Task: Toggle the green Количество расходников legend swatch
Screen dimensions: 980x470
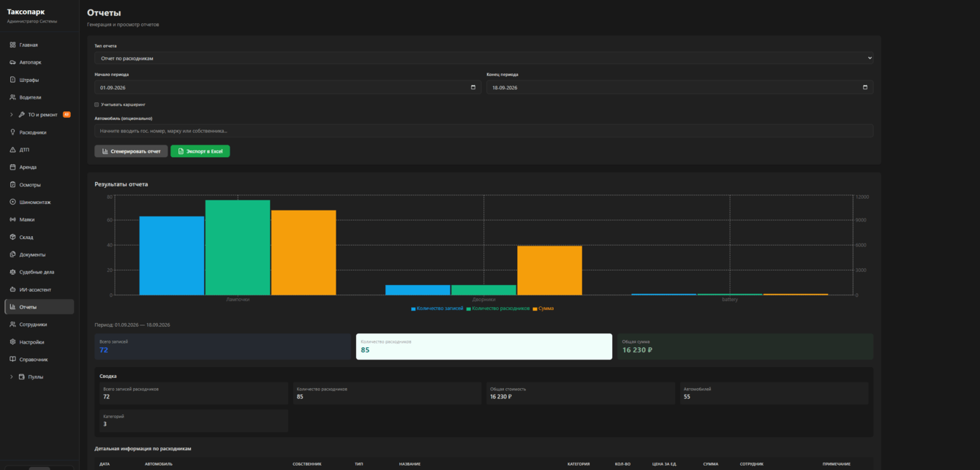Action: click(x=469, y=309)
